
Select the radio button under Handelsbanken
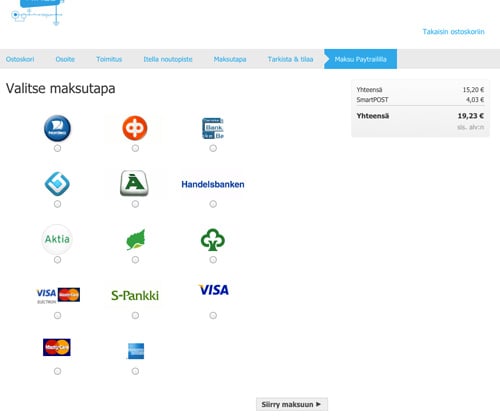click(213, 204)
